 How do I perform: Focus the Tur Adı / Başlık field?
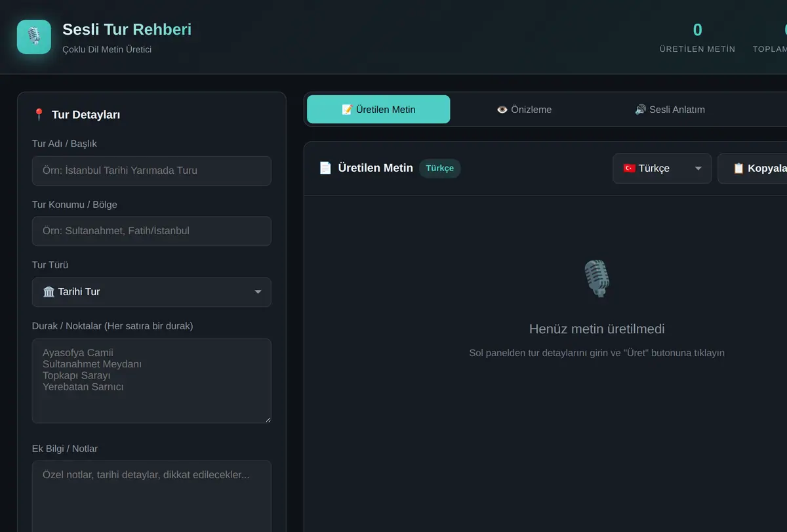pyautogui.click(x=151, y=171)
